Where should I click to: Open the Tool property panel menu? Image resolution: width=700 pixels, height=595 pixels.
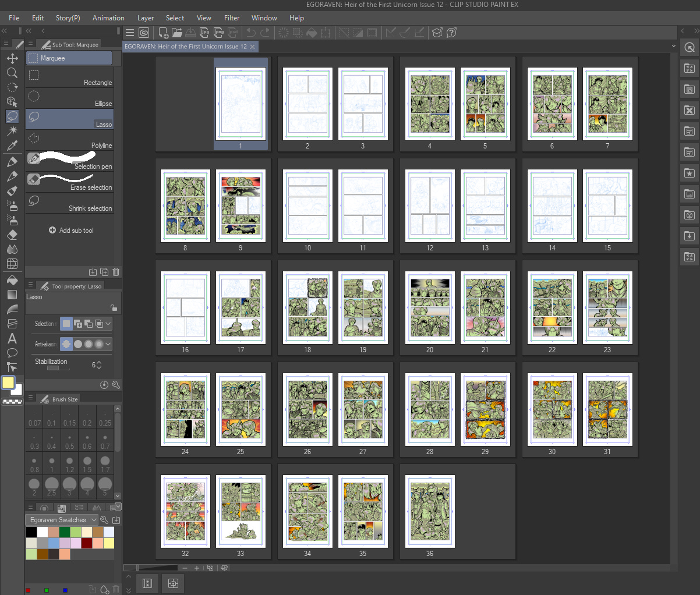coord(31,285)
